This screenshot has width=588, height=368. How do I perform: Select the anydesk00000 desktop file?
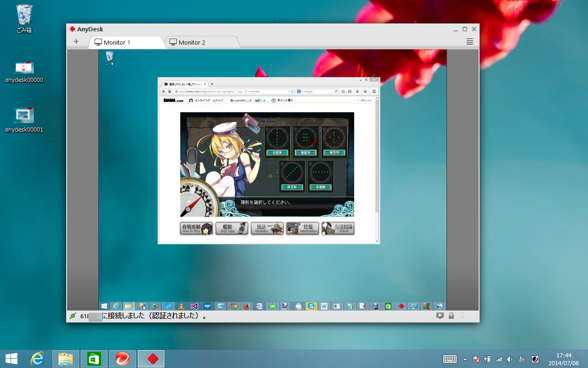(x=24, y=72)
